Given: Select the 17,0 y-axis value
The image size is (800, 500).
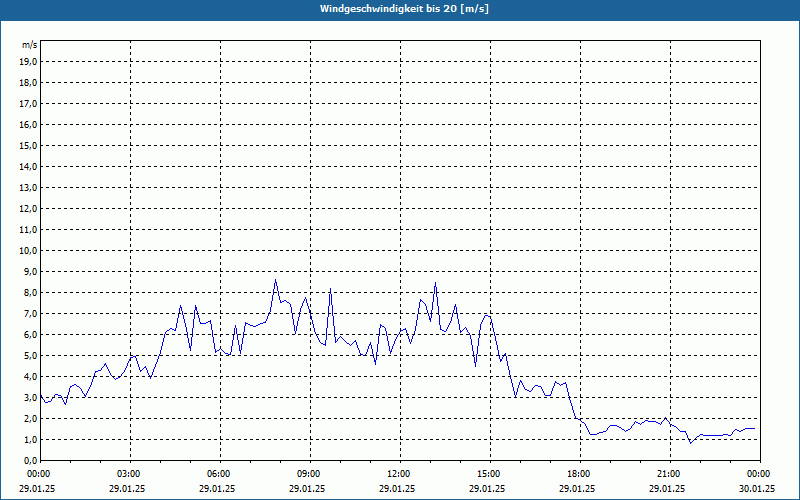Looking at the screenshot, I should (x=28, y=104).
